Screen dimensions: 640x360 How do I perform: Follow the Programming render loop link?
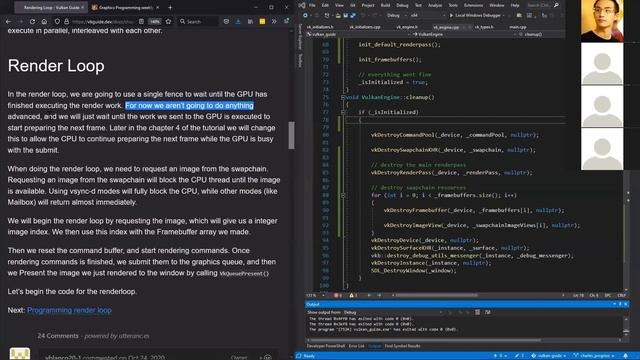pos(69,310)
